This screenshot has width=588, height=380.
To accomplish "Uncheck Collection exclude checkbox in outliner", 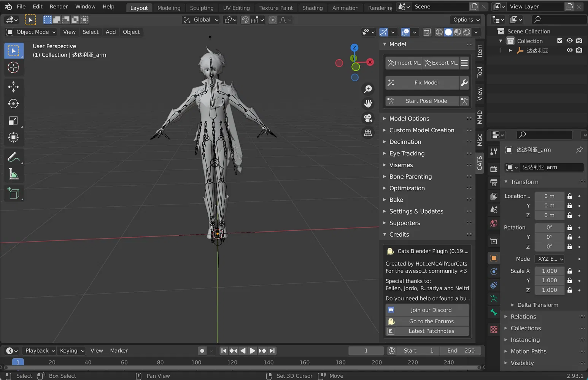I will (559, 41).
